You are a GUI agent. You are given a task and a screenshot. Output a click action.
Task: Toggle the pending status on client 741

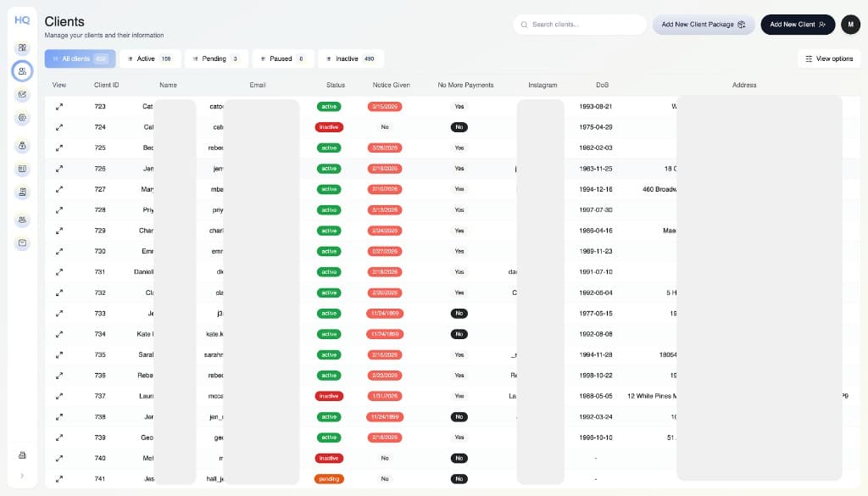(x=331, y=478)
